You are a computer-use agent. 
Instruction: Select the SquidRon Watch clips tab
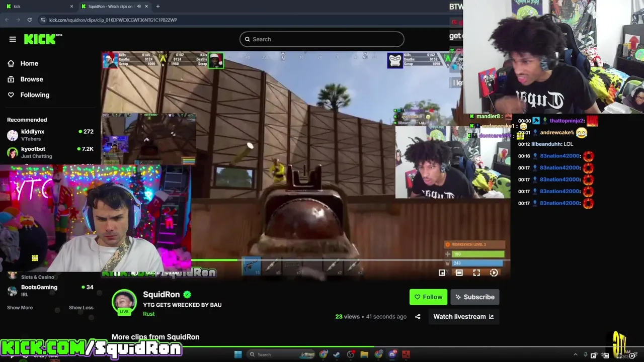point(115,6)
